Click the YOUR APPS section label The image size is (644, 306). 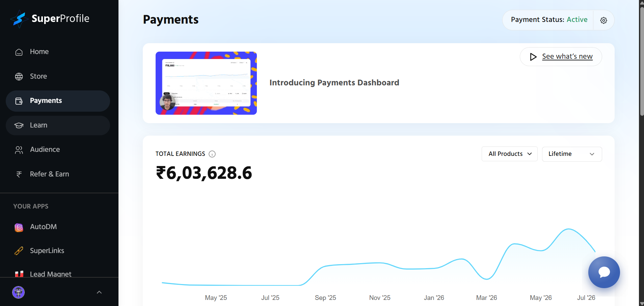tap(31, 206)
